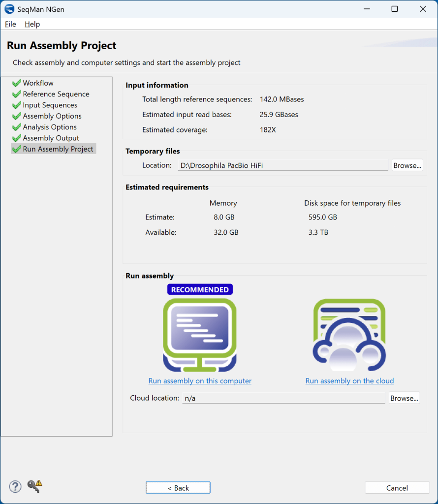The image size is (438, 504).
Task: Go to the Assembly Options step
Action: (52, 116)
